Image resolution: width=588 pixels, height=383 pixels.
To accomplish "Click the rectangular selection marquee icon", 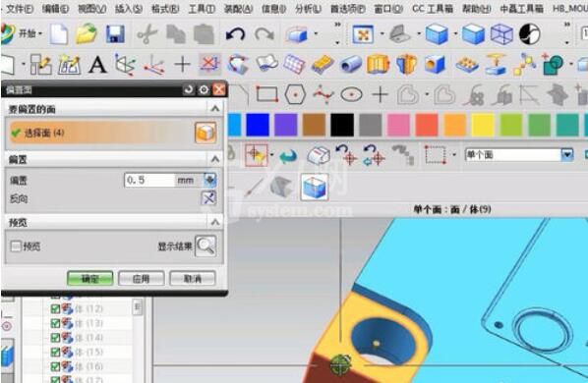I will pyautogui.click(x=435, y=154).
